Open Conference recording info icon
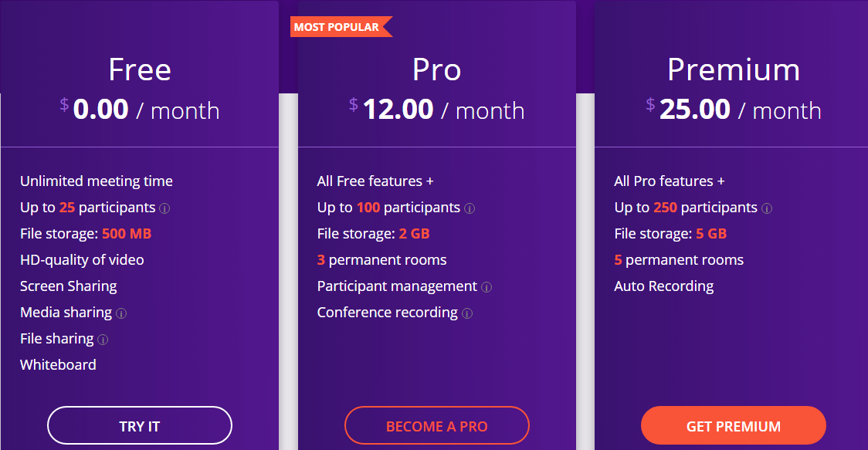Viewport: 868px width, 450px height. [467, 314]
